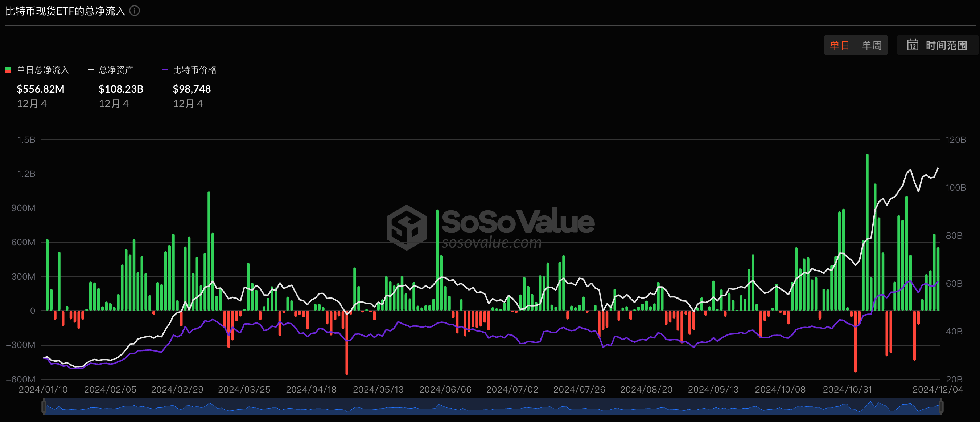980x422 pixels.
Task: Click the left handle of the range slider
Action: (x=44, y=406)
